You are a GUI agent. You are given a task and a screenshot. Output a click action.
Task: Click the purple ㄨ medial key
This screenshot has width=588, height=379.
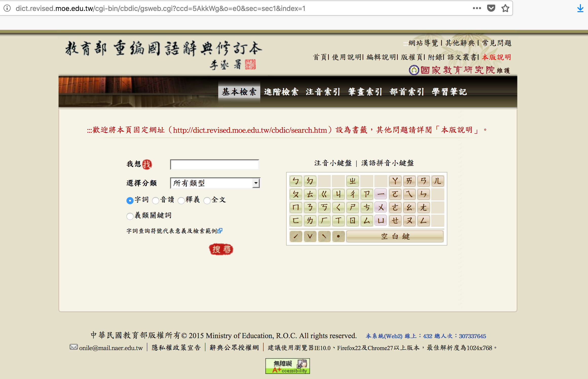381,208
